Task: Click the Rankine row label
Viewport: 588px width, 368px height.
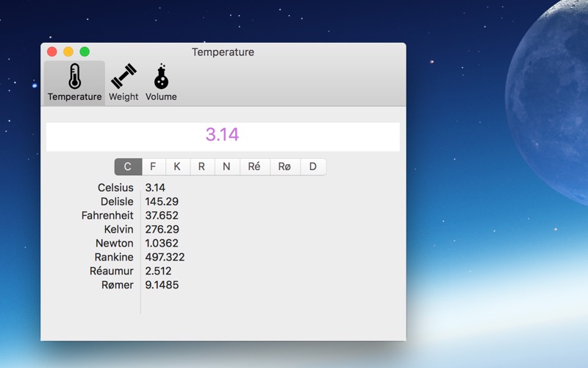Action: click(x=114, y=257)
